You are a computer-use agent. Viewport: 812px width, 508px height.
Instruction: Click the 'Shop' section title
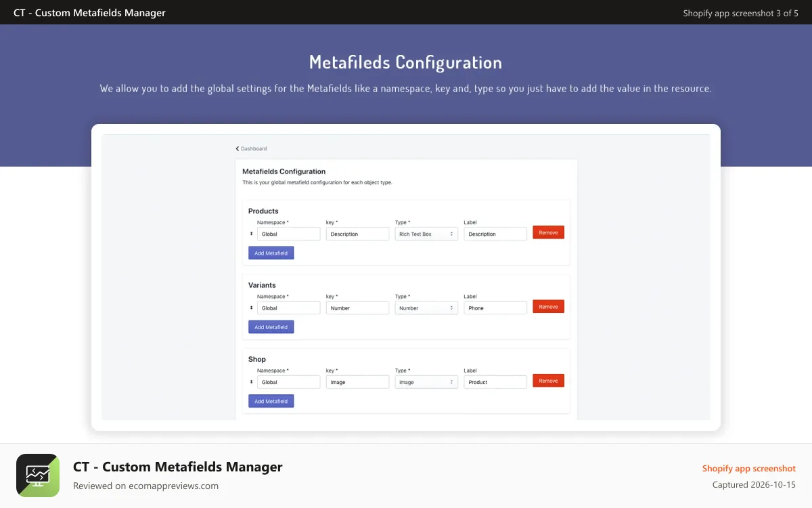[x=257, y=359]
